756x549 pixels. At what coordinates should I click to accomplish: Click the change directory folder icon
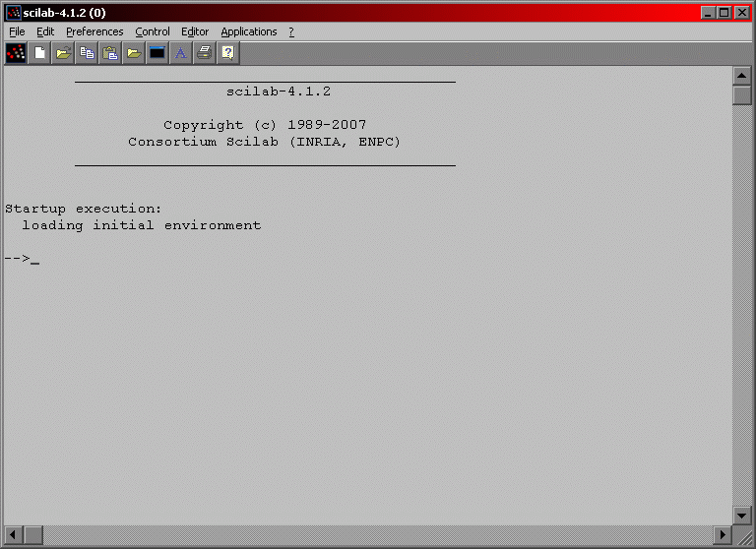tap(134, 53)
